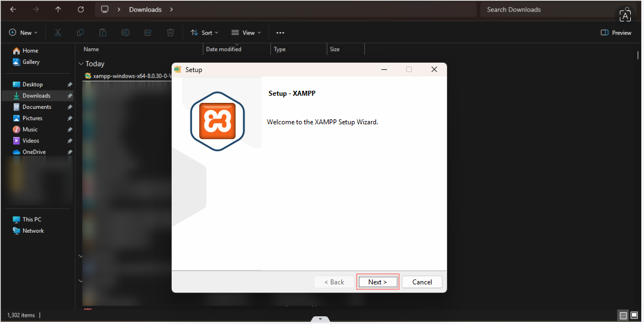Click the Setup - XAMPP heading text
644x324 pixels.
pyautogui.click(x=292, y=93)
